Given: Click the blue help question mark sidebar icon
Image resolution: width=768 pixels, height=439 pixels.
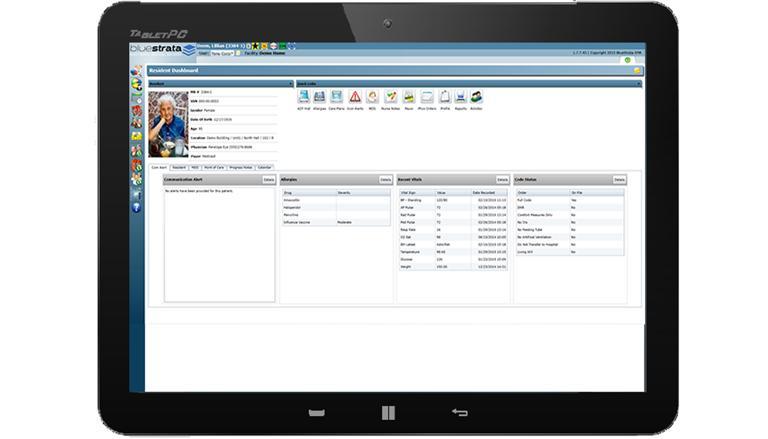Looking at the screenshot, I should (x=137, y=207).
